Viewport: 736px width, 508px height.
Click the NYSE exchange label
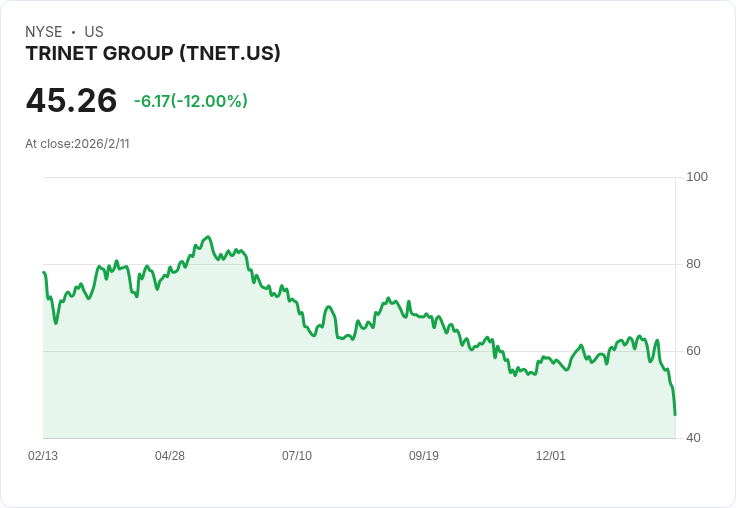44,32
